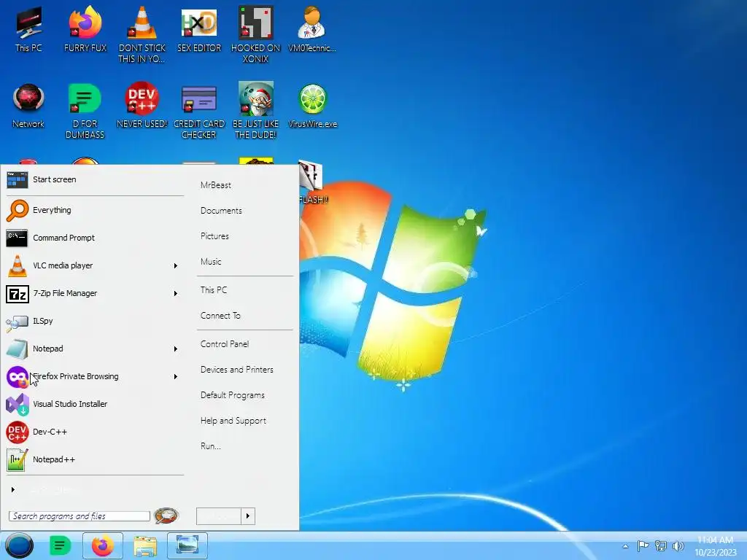Select the VirusWire.exe lime desktop icon
This screenshot has height=560, width=747.
pyautogui.click(x=312, y=105)
